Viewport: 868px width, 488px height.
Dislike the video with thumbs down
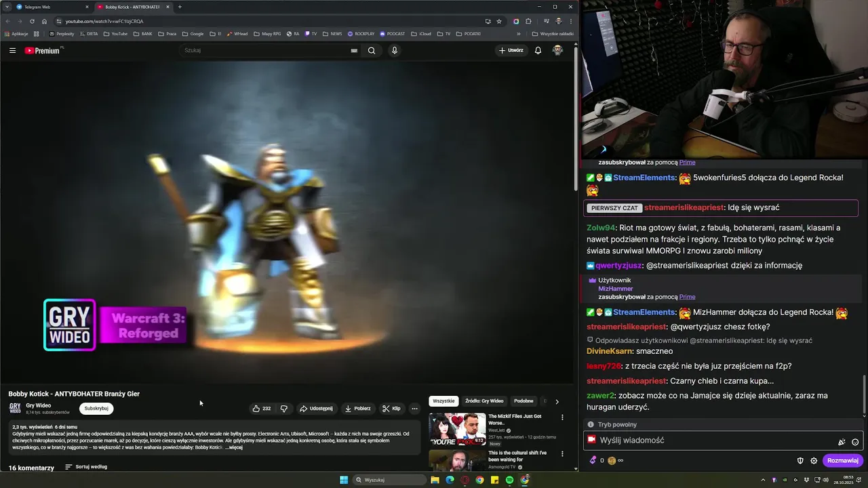pos(284,409)
